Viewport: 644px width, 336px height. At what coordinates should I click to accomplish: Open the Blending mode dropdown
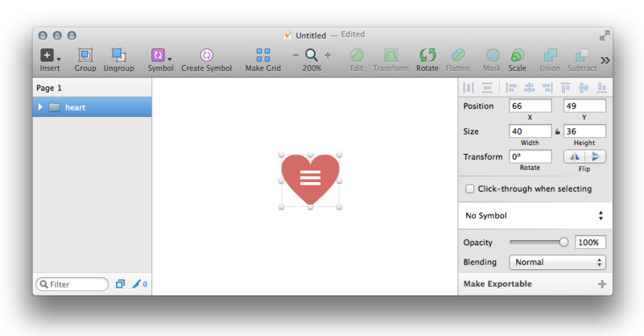click(x=557, y=262)
